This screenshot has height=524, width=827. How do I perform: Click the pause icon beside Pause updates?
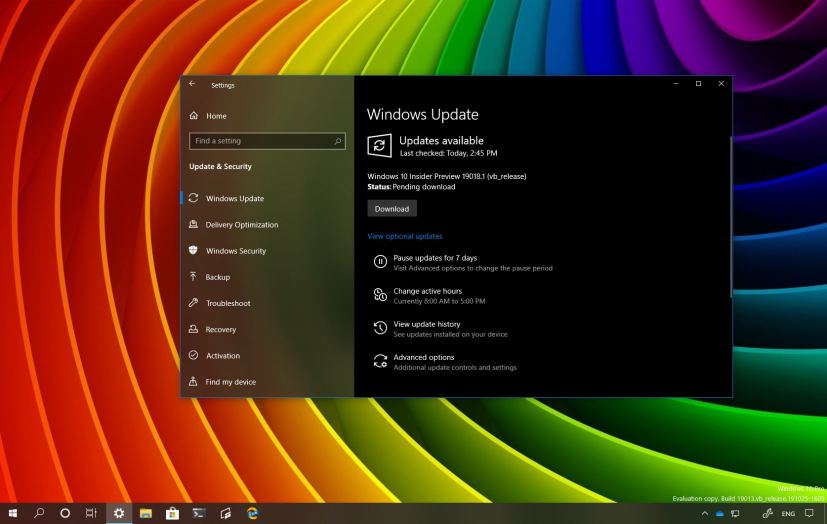[x=380, y=261]
